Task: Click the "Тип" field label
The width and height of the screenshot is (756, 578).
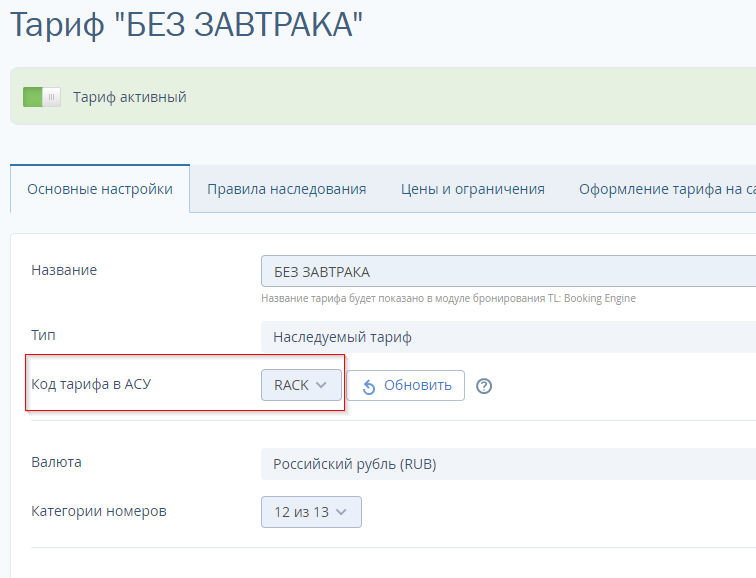Action: [x=44, y=335]
